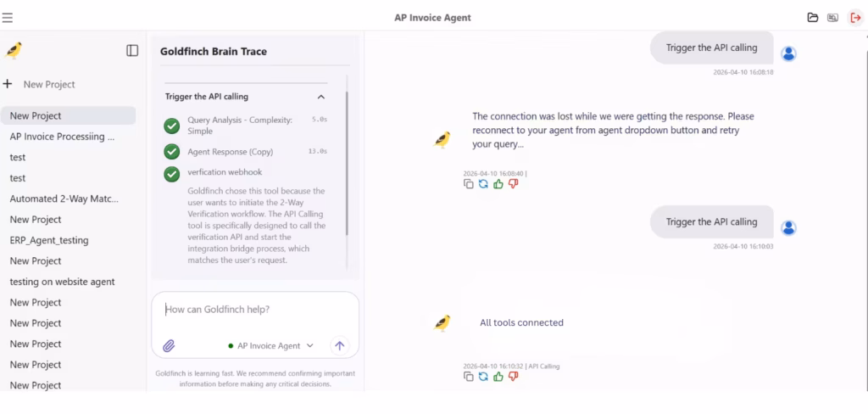The image size is (868, 414).
Task: Collapse the sidebar panel toggle
Action: 132,50
